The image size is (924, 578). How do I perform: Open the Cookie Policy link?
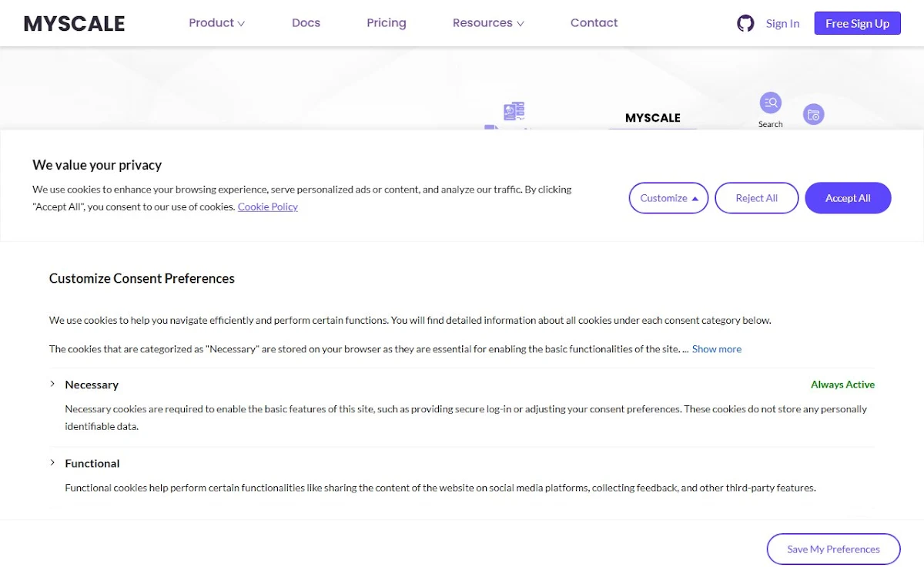click(268, 207)
